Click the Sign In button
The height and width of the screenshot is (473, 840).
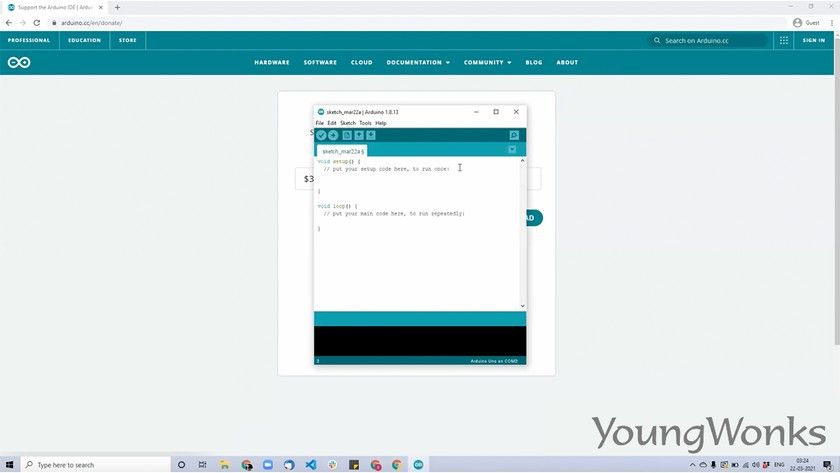click(x=814, y=40)
